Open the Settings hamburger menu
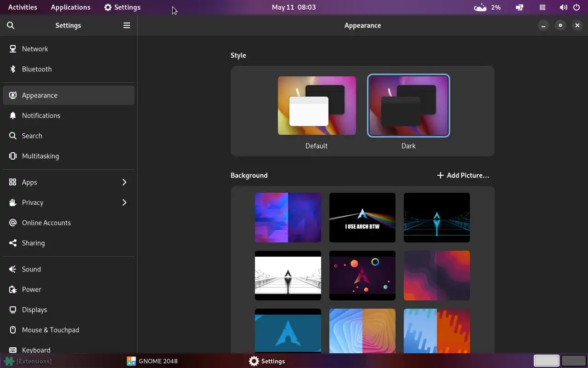 127,25
